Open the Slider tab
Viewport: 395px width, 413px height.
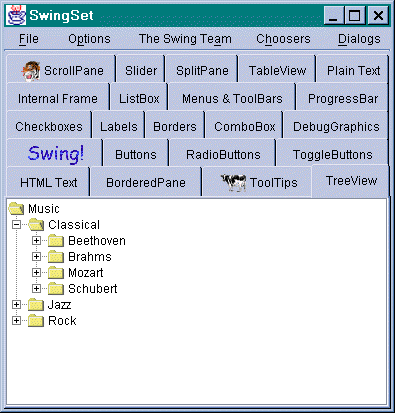coord(141,70)
